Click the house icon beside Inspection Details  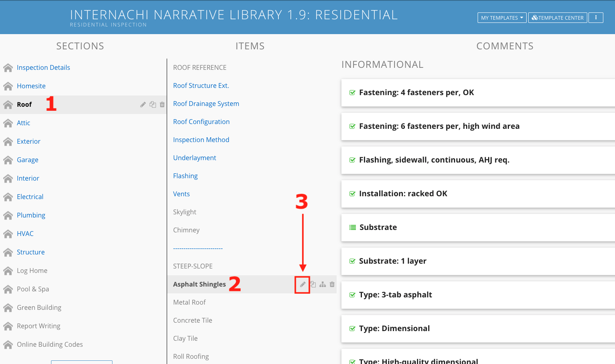point(8,68)
